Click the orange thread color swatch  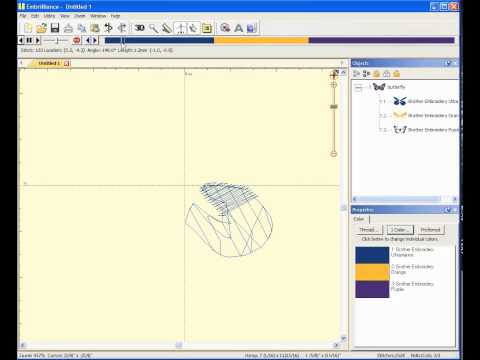click(372, 272)
